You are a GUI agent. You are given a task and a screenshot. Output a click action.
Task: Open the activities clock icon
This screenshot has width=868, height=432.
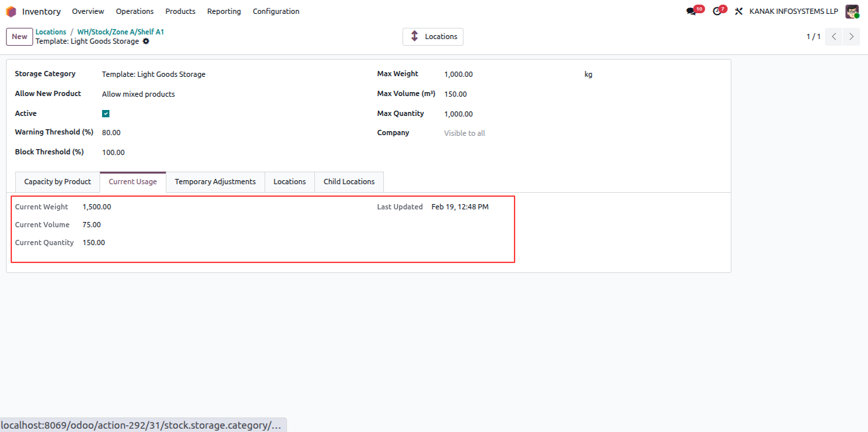[717, 11]
